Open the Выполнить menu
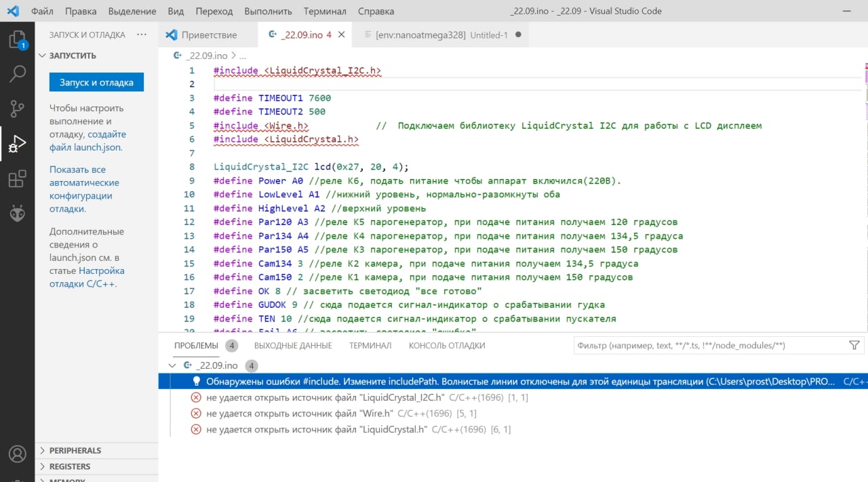The width and height of the screenshot is (868, 482). [268, 11]
